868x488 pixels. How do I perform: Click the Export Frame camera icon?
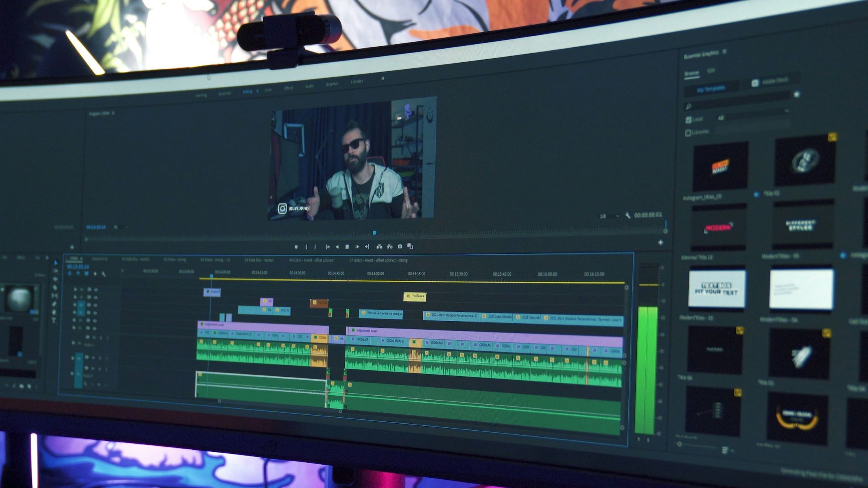[400, 246]
